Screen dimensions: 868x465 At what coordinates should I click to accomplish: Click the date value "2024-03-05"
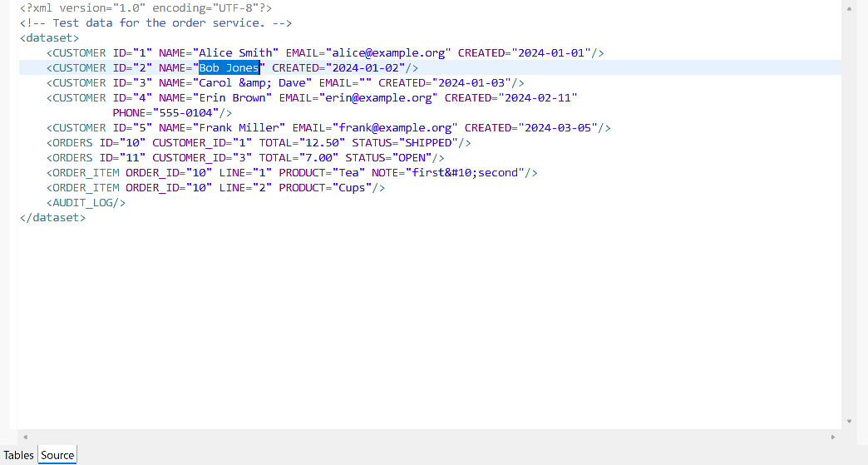click(x=558, y=127)
